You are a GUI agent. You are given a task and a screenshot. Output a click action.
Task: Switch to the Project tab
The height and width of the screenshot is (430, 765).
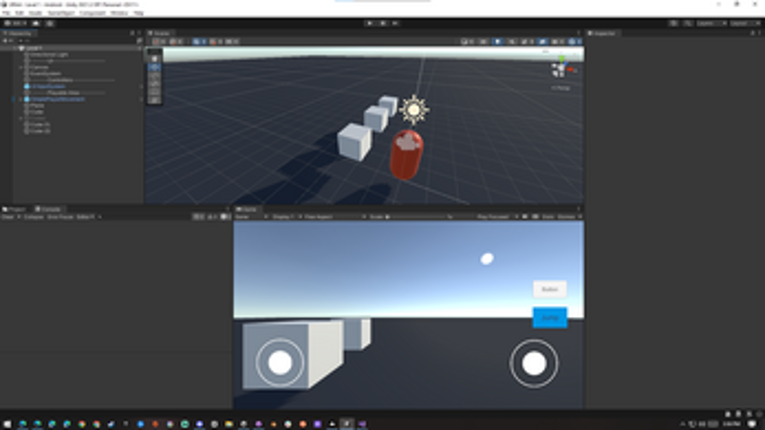click(x=14, y=209)
